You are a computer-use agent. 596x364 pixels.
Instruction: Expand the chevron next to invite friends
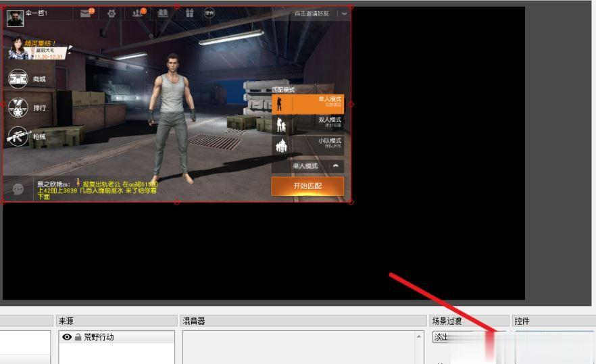(345, 14)
